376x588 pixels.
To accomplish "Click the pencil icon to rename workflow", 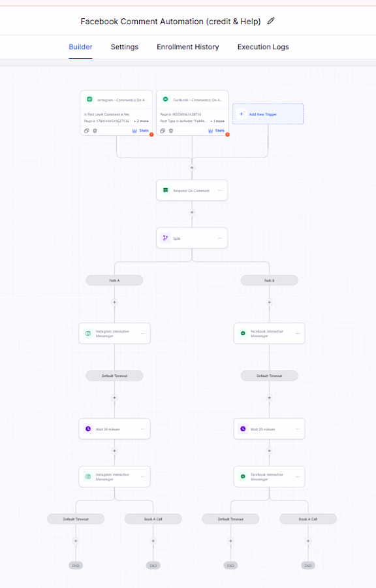I will point(271,21).
